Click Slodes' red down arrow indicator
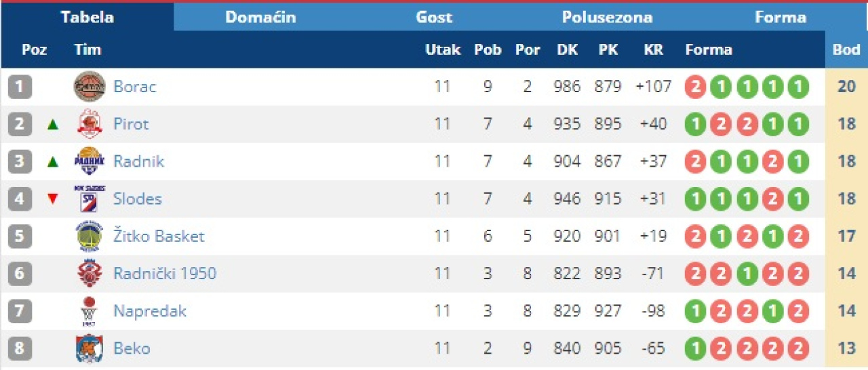Viewport: 868px width, 370px height. coord(53,199)
